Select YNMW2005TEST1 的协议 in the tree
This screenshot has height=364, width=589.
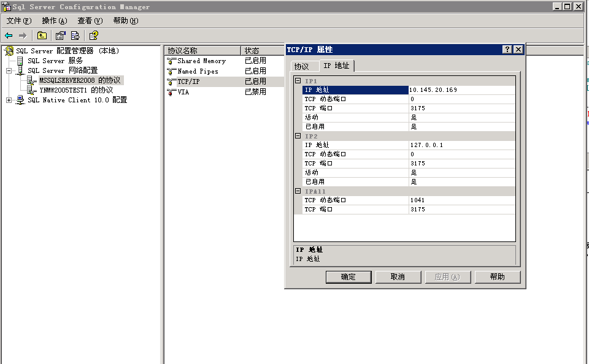tap(76, 89)
